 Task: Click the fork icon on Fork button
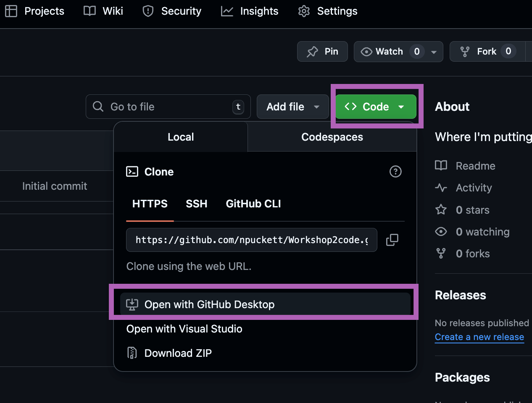point(465,52)
